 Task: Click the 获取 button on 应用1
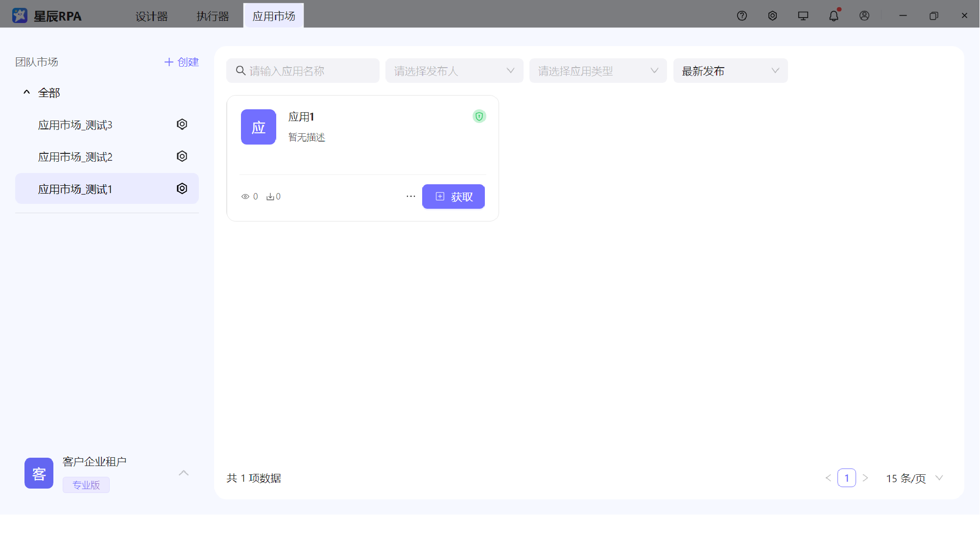[453, 196]
